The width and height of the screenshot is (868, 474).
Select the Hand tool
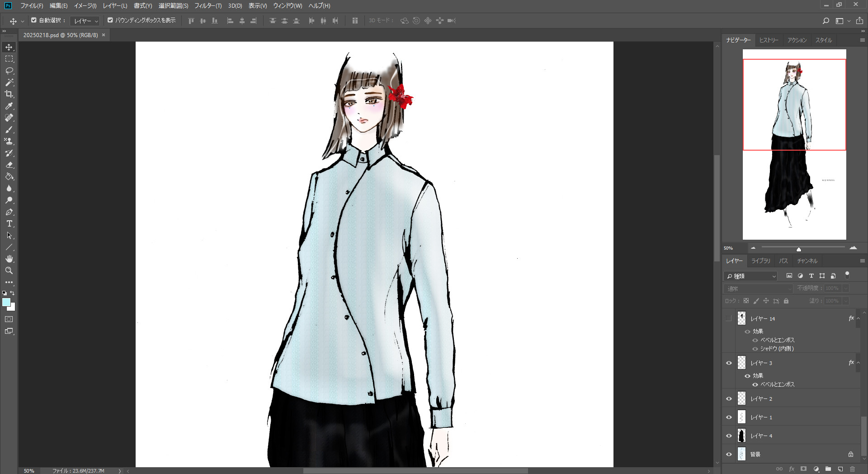click(9, 259)
